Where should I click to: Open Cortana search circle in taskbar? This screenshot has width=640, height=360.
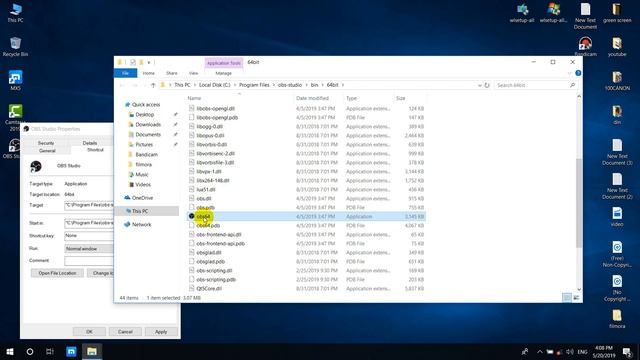pyautogui.click(x=30, y=351)
